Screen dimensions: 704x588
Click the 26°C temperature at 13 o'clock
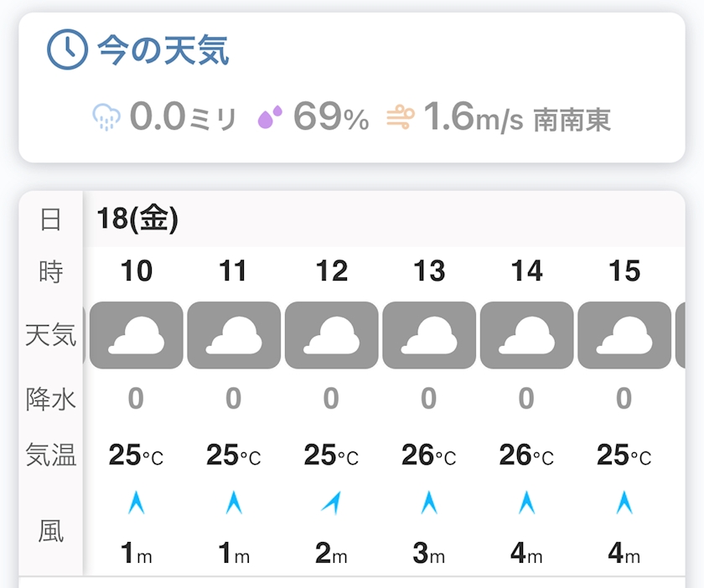click(x=429, y=456)
